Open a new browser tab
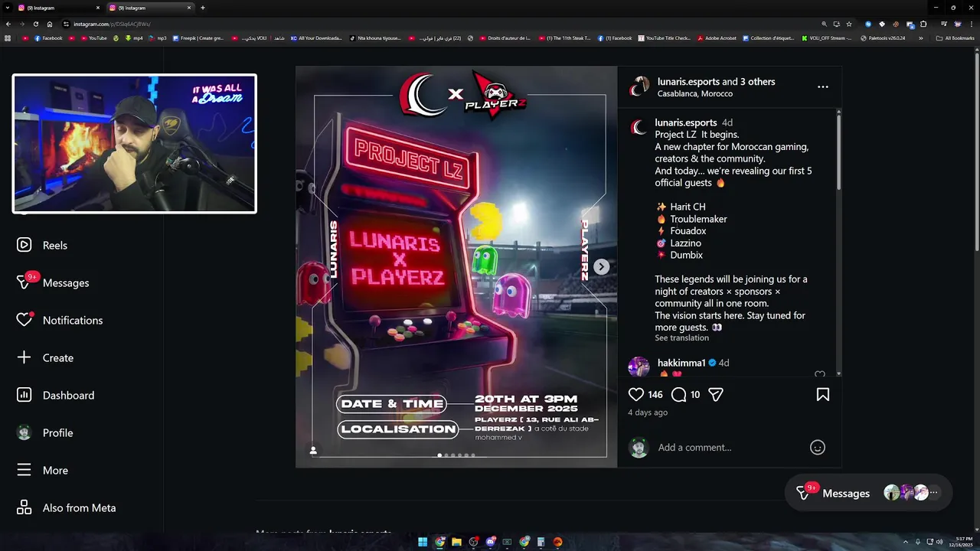980x551 pixels. click(x=202, y=8)
